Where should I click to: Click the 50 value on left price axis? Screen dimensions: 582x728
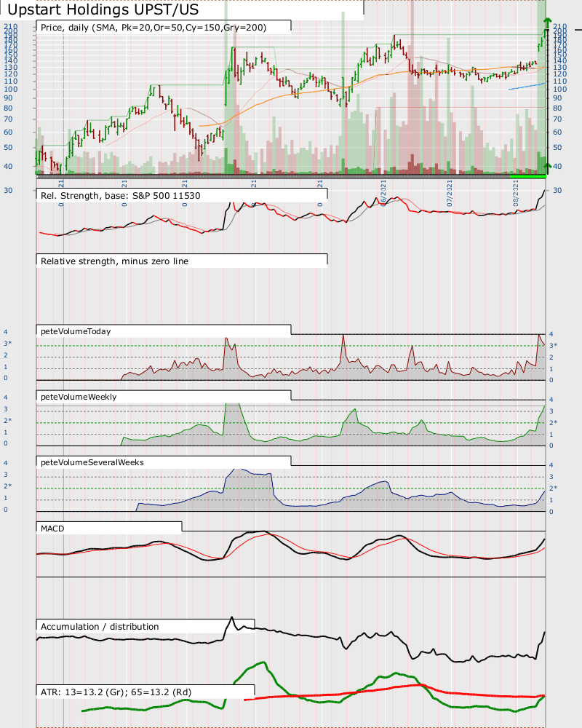click(8, 147)
